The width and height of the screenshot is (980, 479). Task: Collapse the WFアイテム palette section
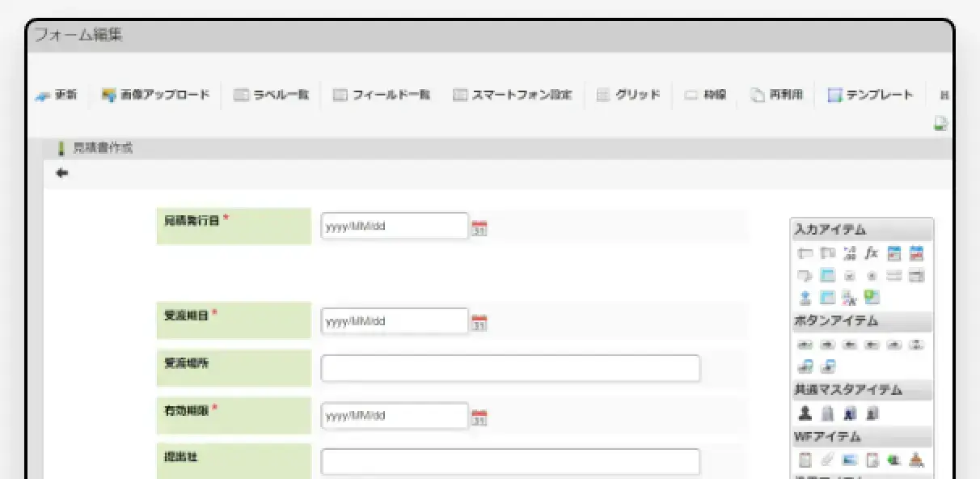(862, 437)
